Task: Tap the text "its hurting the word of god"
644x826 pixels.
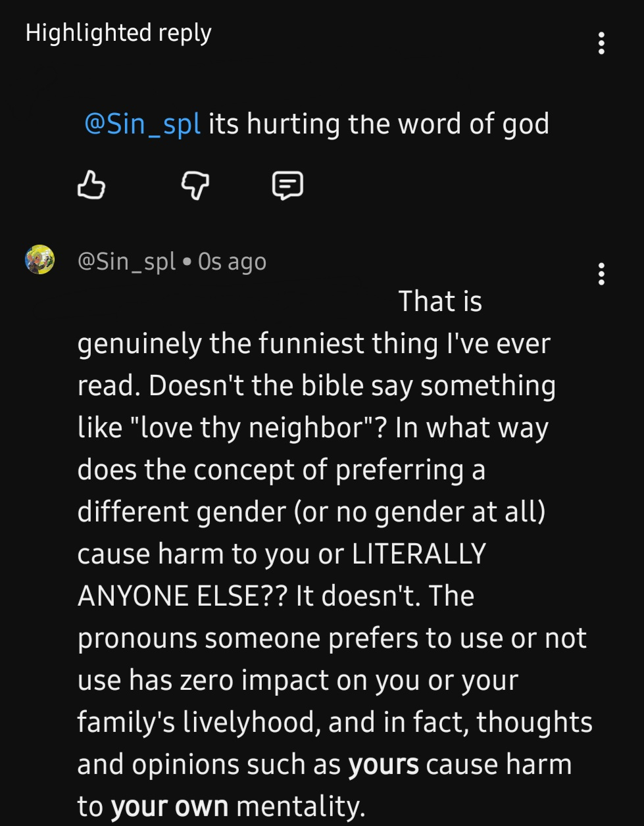Action: point(378,124)
